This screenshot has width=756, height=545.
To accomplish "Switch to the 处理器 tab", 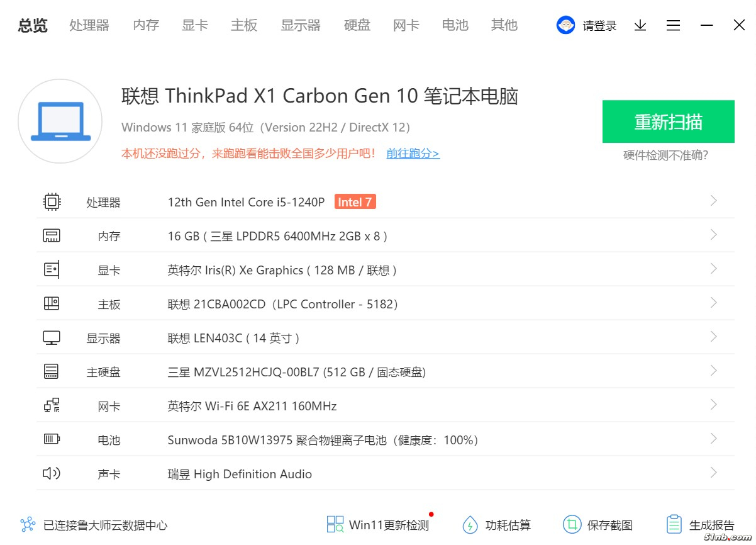I will tap(89, 25).
